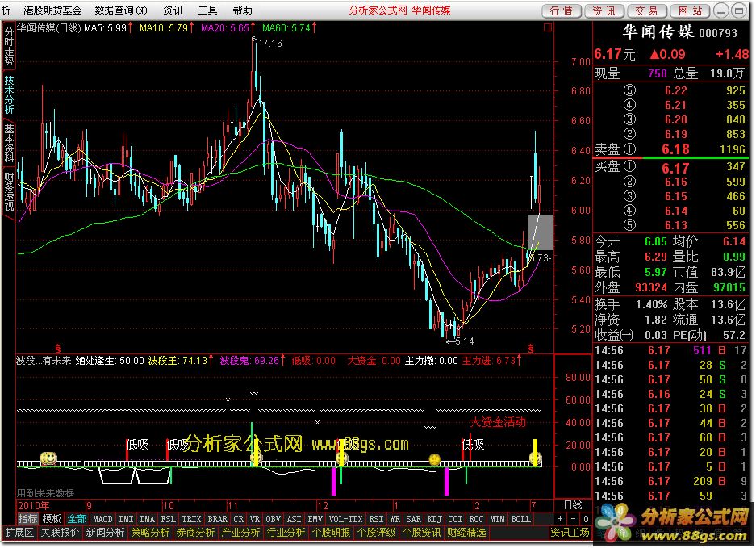
Task: Click the 行情 button in top bar
Action: pyautogui.click(x=562, y=10)
